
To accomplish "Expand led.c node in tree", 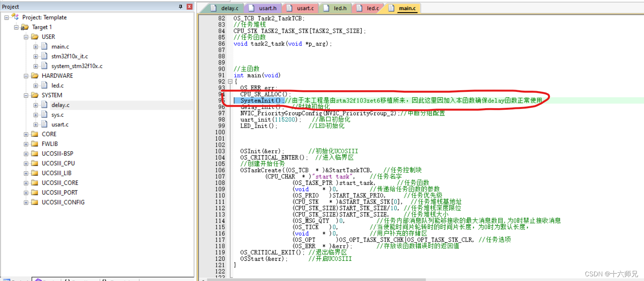I will [x=36, y=86].
